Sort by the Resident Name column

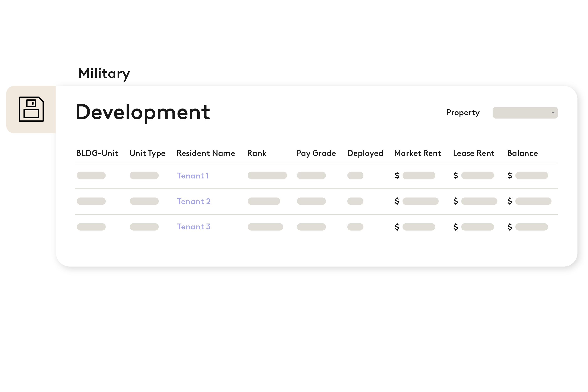[x=206, y=153]
